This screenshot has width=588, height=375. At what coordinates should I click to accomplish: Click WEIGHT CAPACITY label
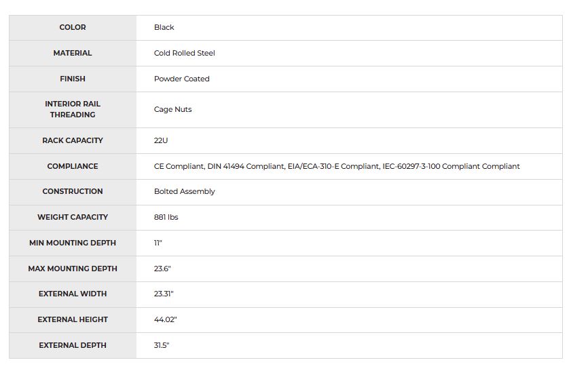(73, 217)
